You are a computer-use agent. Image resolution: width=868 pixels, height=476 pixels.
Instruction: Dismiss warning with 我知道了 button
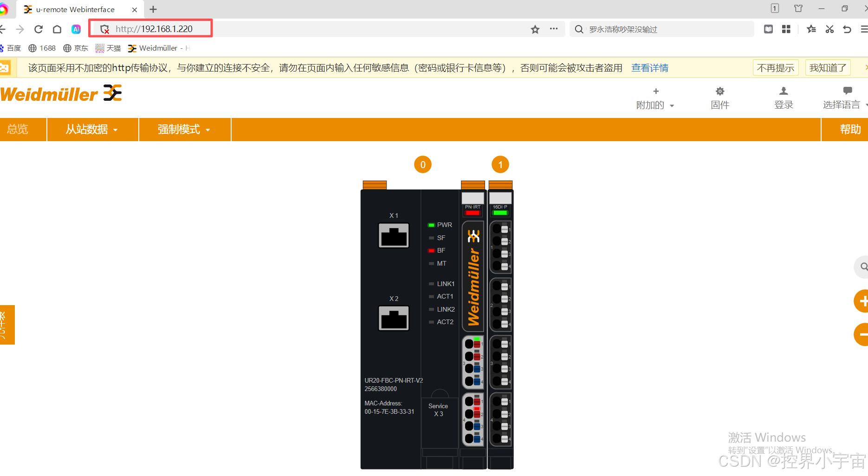pyautogui.click(x=828, y=68)
